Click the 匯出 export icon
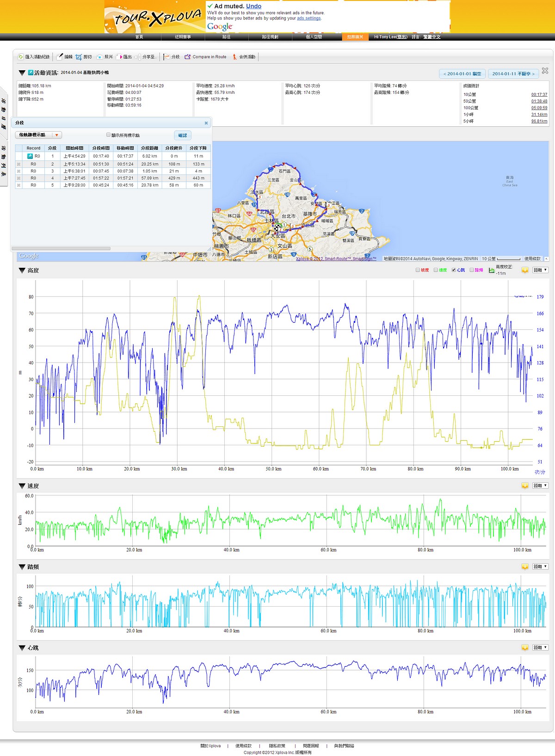Screen dimensions: 555x756 point(119,57)
